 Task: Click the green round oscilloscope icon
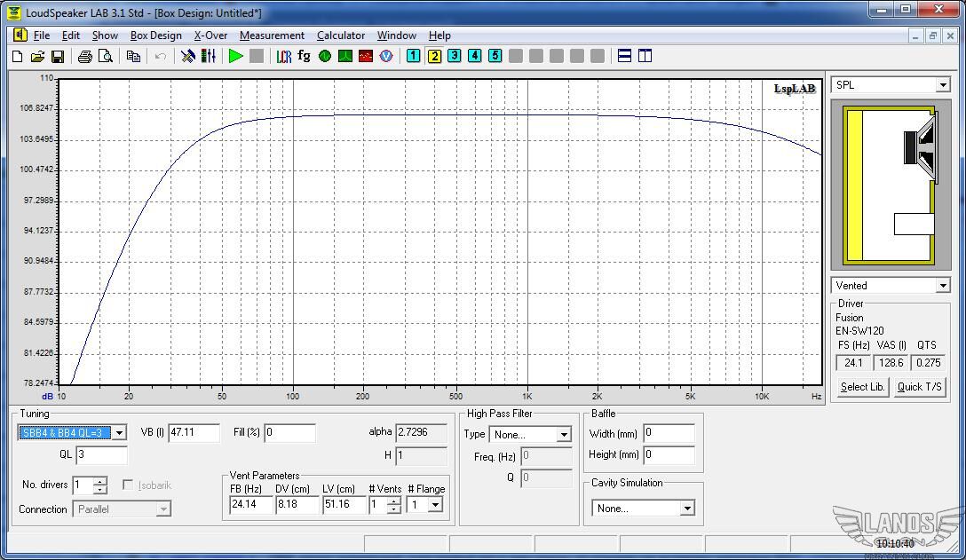click(325, 57)
